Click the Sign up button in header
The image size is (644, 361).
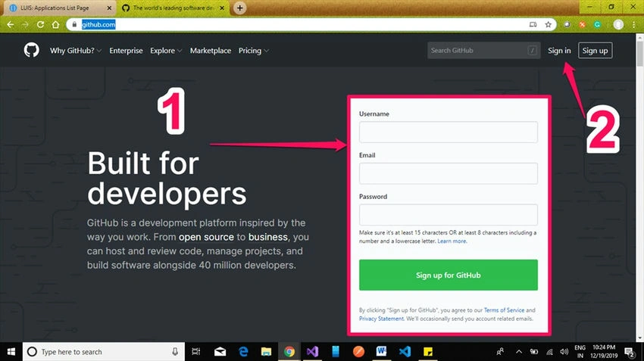click(595, 51)
